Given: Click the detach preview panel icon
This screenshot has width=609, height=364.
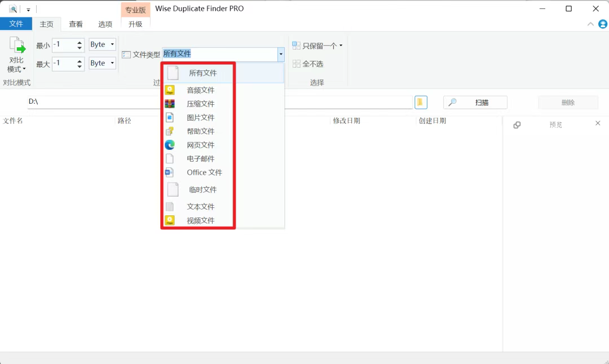Looking at the screenshot, I should (517, 125).
